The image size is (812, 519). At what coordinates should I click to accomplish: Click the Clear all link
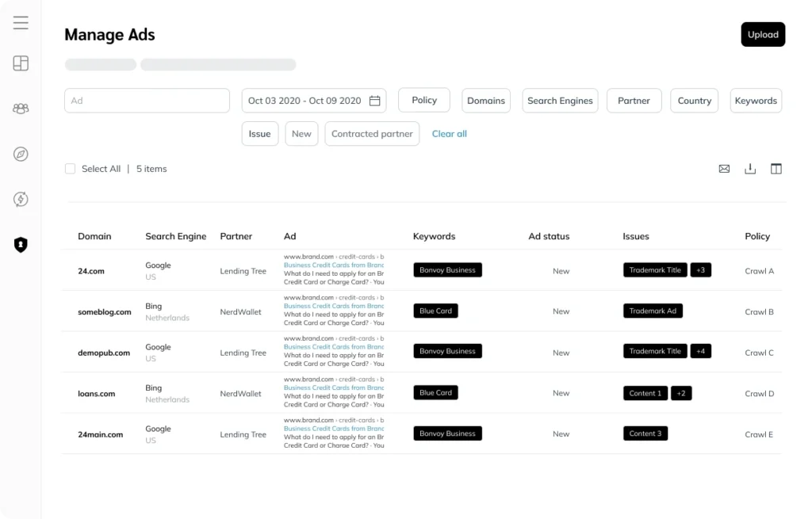[x=450, y=134]
